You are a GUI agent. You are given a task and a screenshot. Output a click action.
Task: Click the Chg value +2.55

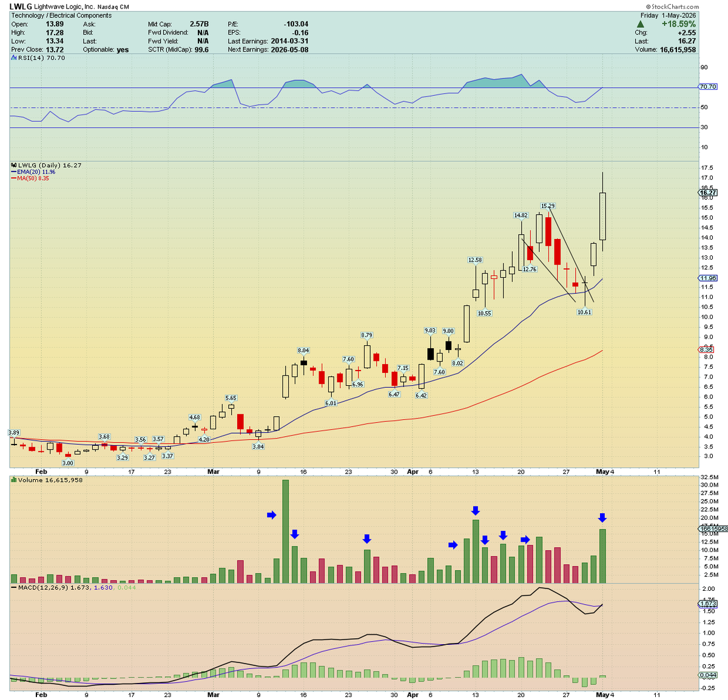point(687,33)
